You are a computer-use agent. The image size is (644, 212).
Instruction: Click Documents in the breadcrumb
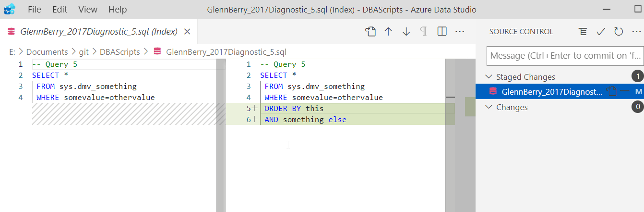coord(47,52)
